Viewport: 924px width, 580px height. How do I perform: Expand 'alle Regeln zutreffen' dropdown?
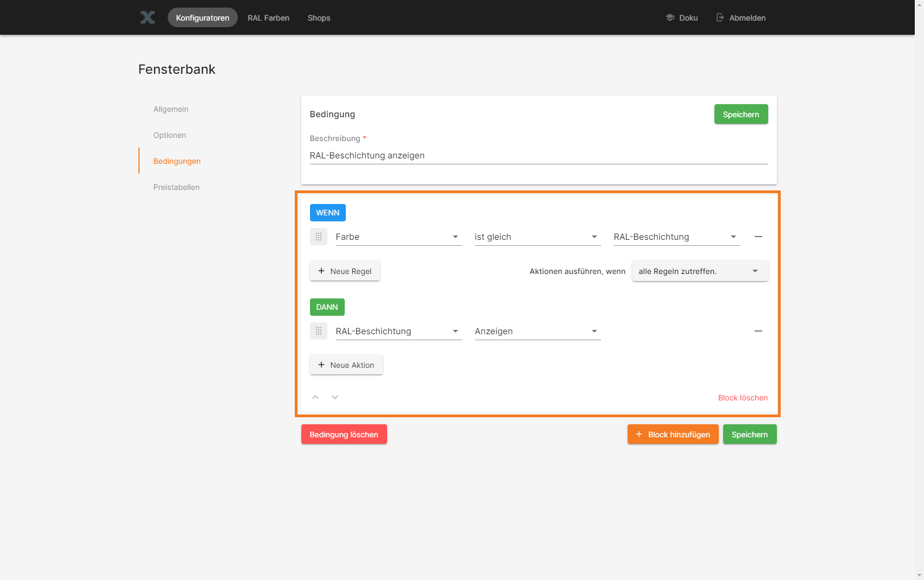[699, 271]
